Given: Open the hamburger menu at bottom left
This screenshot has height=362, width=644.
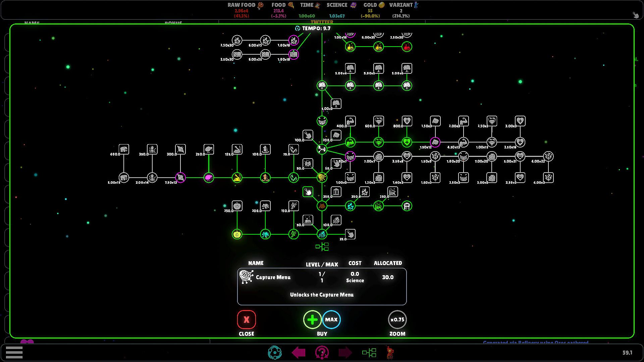Looking at the screenshot, I should click(14, 352).
